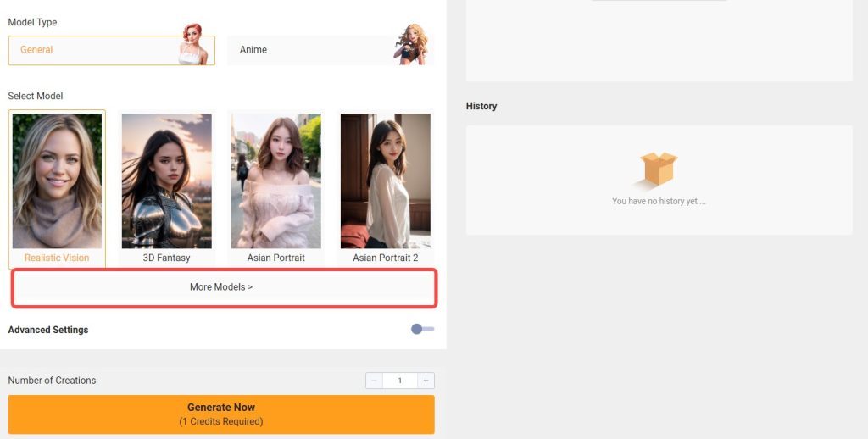Click the Select Model label
This screenshot has width=868, height=439.
[x=36, y=97]
